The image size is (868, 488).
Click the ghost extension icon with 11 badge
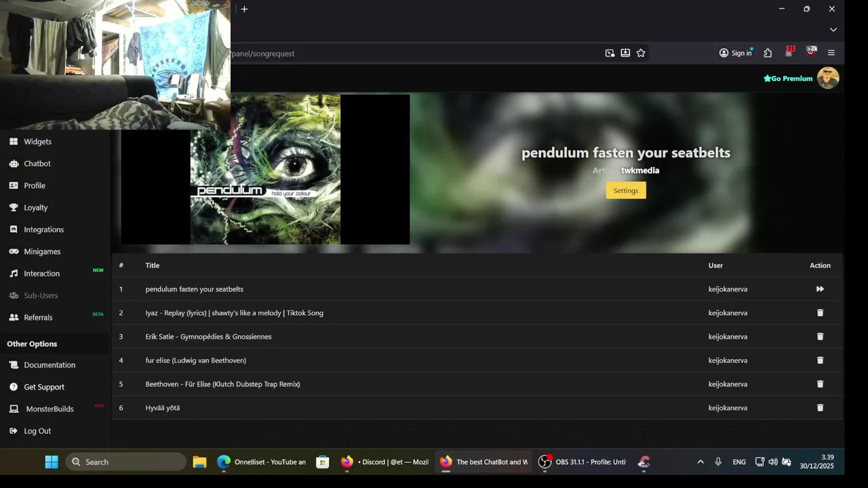coord(789,52)
